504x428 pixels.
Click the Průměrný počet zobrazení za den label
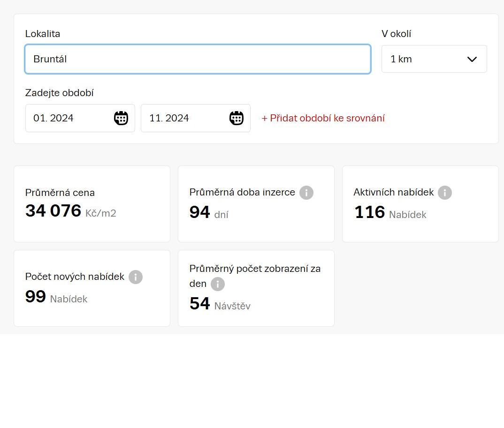pyautogui.click(x=255, y=276)
